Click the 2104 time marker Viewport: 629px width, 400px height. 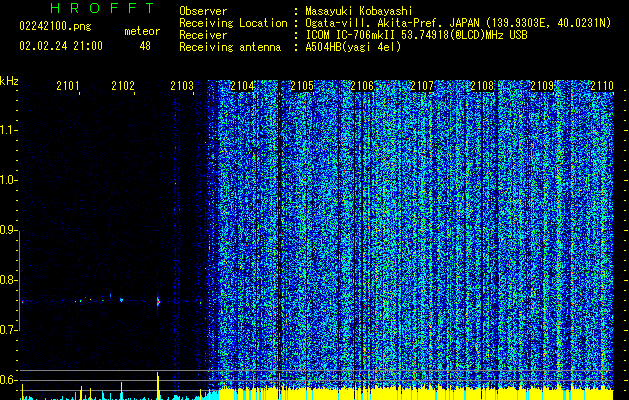point(242,86)
